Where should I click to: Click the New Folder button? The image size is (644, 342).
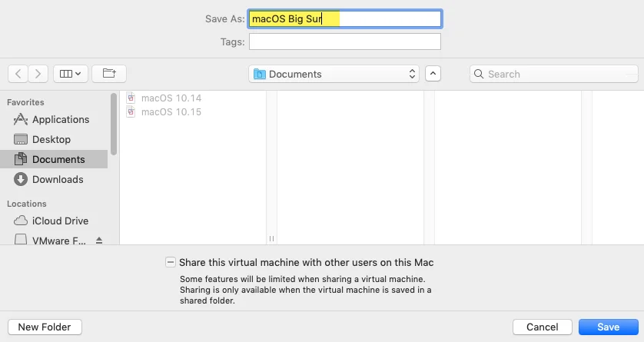click(45, 327)
